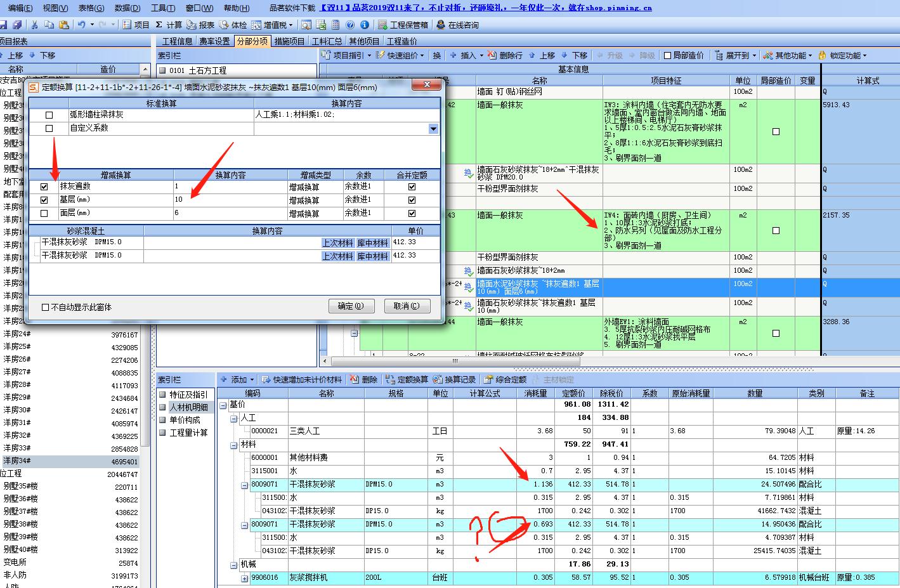The width and height of the screenshot is (900, 588).
Task: Click 删除 in the lower material toolbar
Action: tap(363, 379)
